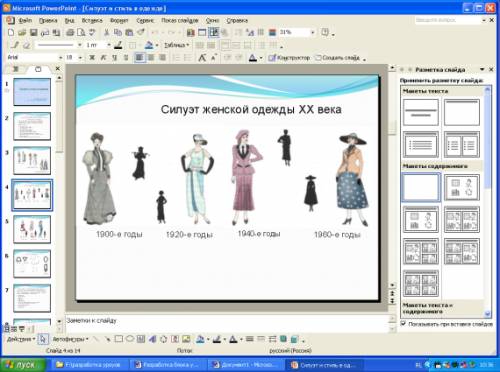Screen dimensions: 500x372
Task: Select slide 5 thumbnail
Action: (32, 229)
